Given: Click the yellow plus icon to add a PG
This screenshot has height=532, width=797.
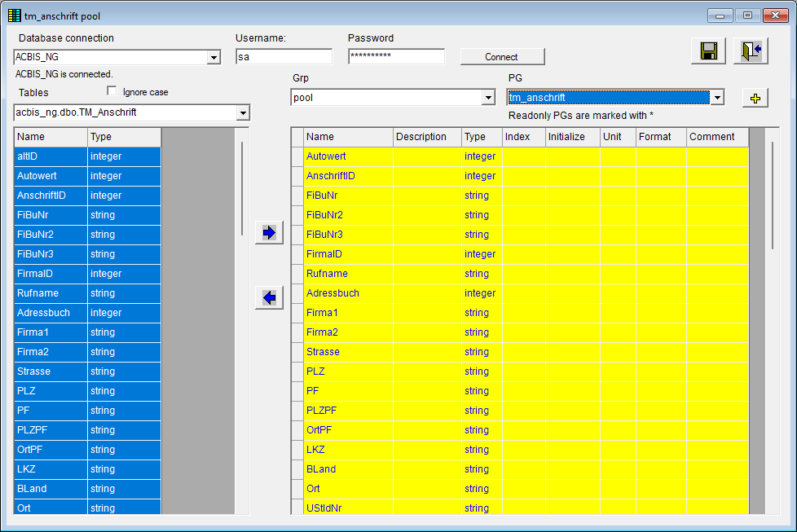Looking at the screenshot, I should (755, 97).
